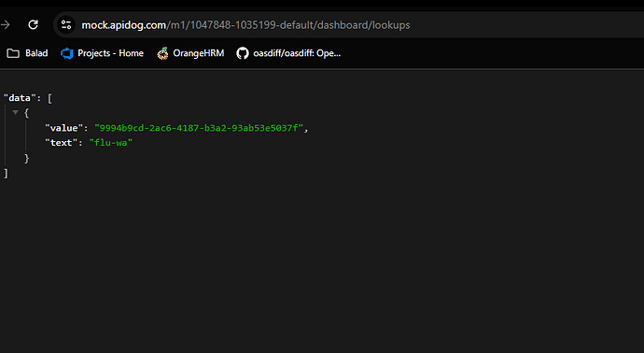Open the oasdiff/oasdiff GitHub bookmark
Screen dimensions: 644x353
tap(288, 53)
